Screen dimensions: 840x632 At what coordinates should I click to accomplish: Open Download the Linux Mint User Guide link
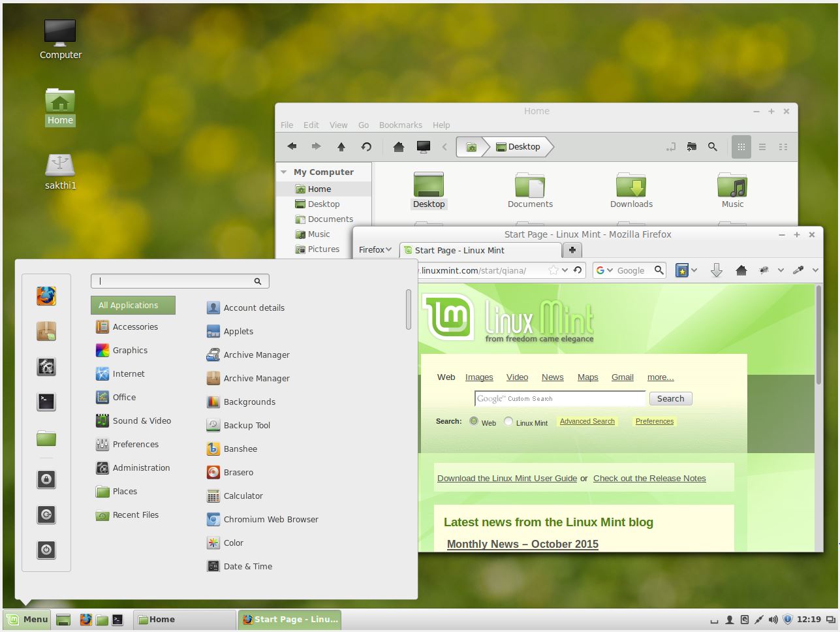click(507, 479)
